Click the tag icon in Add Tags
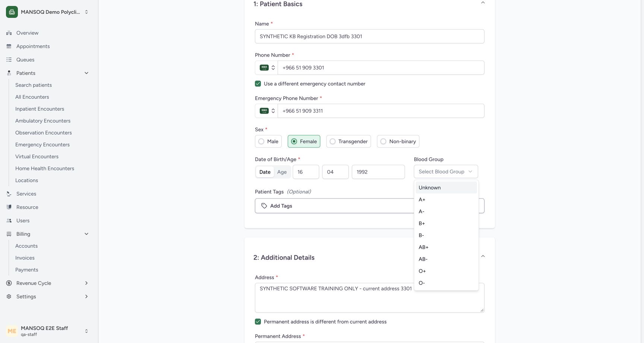The width and height of the screenshot is (644, 343). point(264,206)
